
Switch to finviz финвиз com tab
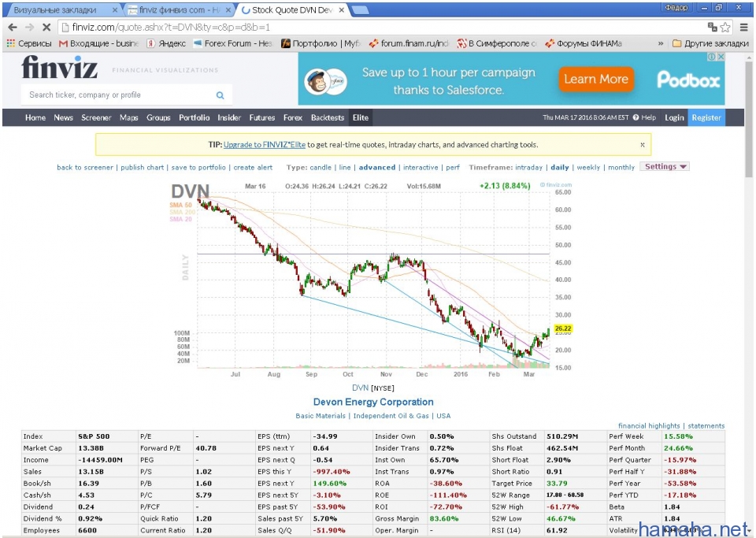click(180, 9)
